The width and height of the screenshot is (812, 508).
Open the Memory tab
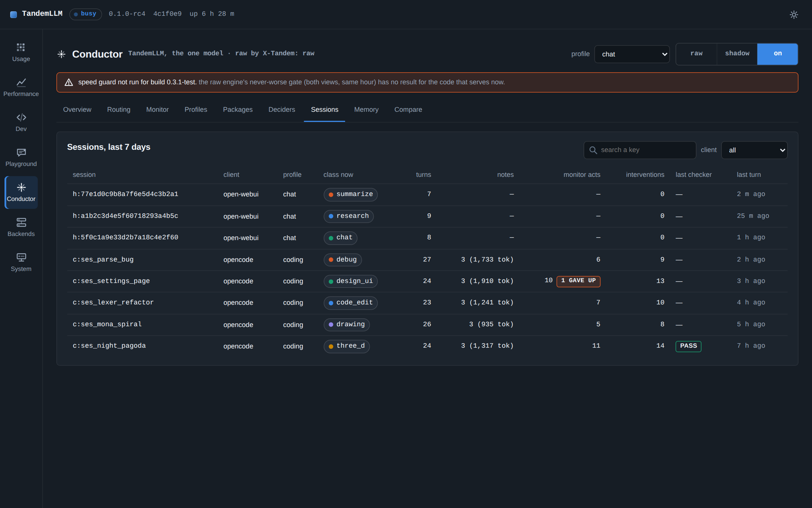366,110
